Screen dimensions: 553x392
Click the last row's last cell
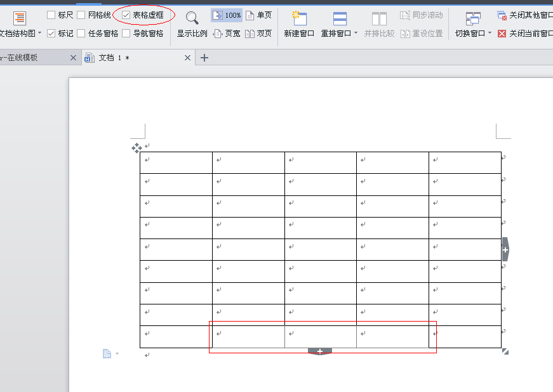click(465, 337)
